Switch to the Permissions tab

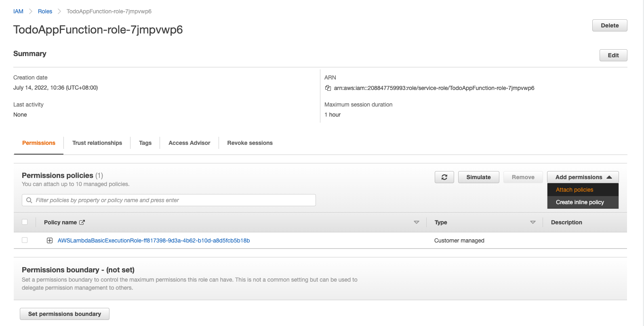(x=39, y=143)
